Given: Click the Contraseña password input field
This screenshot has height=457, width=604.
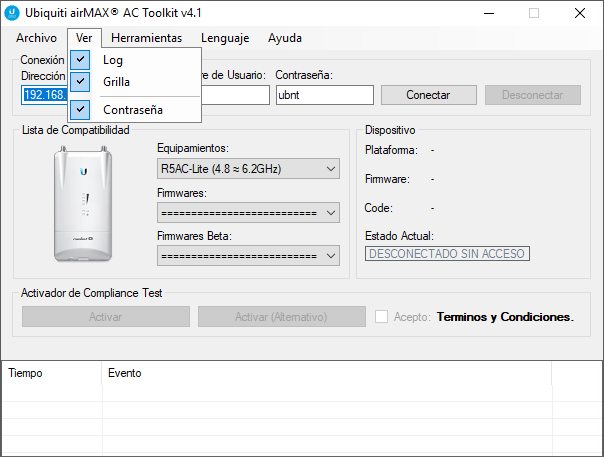Looking at the screenshot, I should (x=325, y=95).
